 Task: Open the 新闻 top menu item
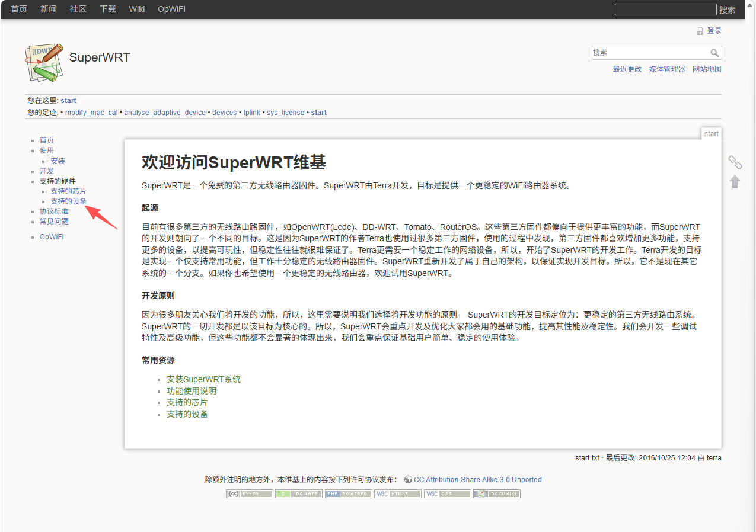[49, 9]
